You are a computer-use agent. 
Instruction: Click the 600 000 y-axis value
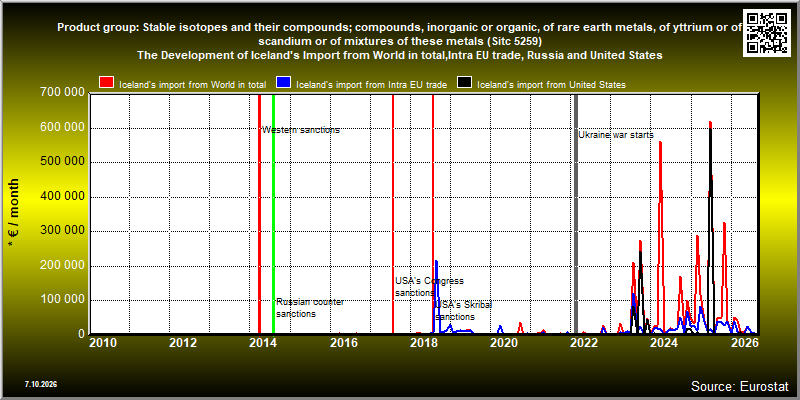[x=62, y=128]
